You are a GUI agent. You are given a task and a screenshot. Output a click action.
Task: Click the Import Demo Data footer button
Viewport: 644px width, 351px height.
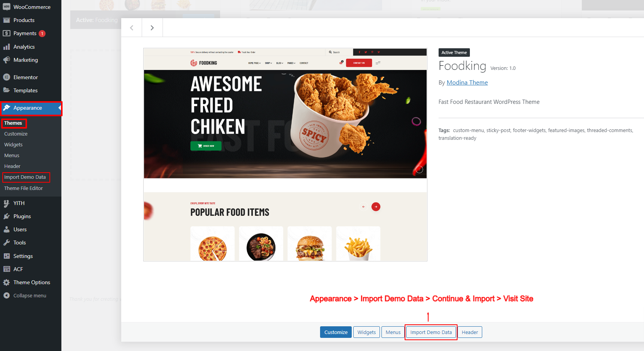pos(431,332)
